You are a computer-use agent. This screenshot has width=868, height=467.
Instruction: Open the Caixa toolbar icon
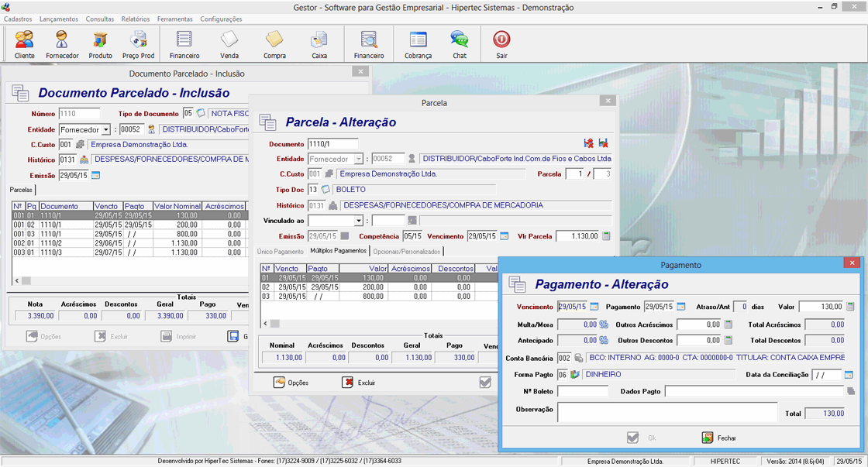click(319, 44)
